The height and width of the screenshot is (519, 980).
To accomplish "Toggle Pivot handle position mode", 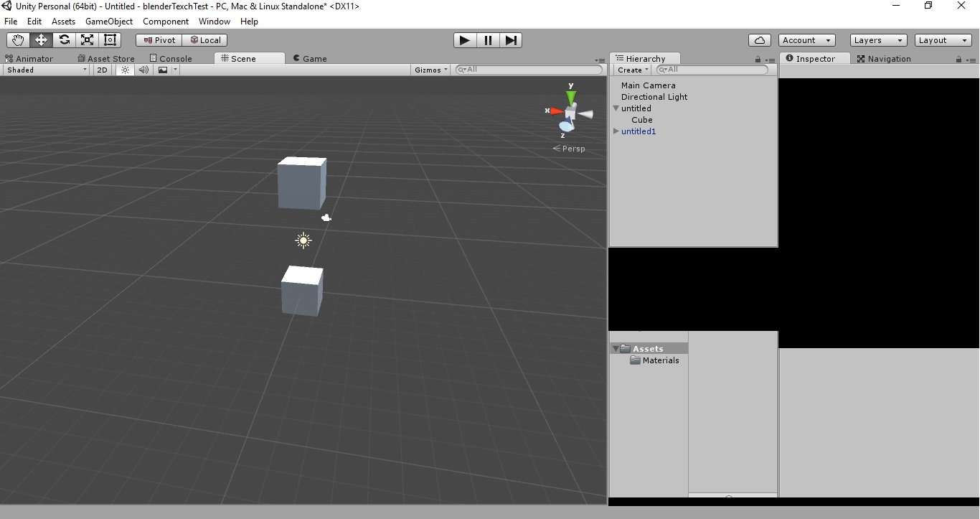I will click(x=158, y=40).
